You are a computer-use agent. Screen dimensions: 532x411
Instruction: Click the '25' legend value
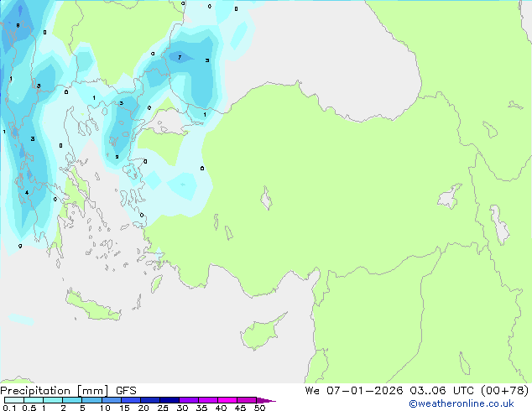click(x=163, y=408)
